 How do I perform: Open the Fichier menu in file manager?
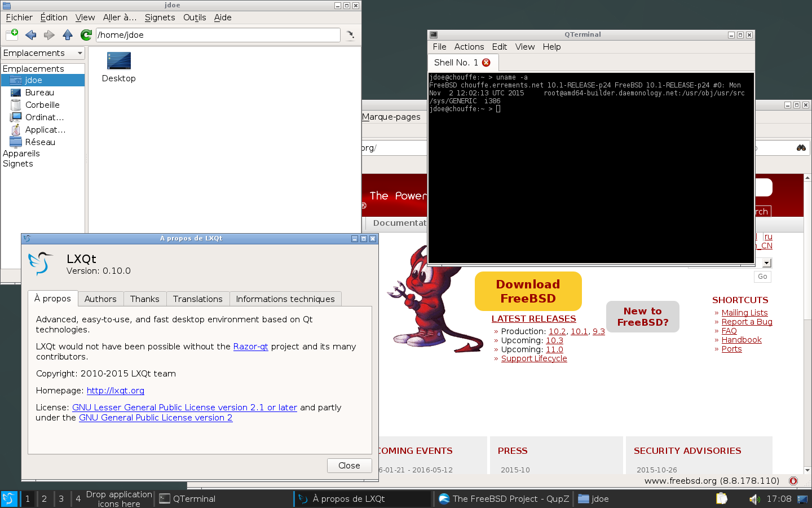coord(19,17)
